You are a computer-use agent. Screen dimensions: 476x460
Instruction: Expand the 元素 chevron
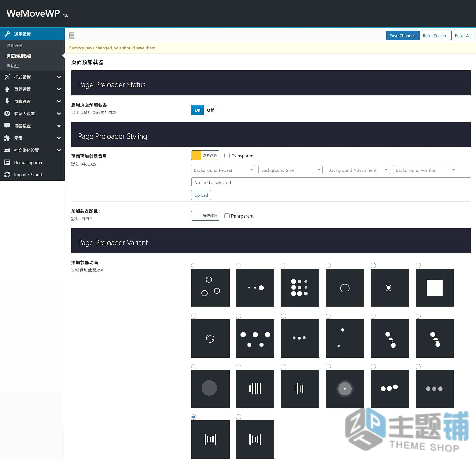coord(59,138)
